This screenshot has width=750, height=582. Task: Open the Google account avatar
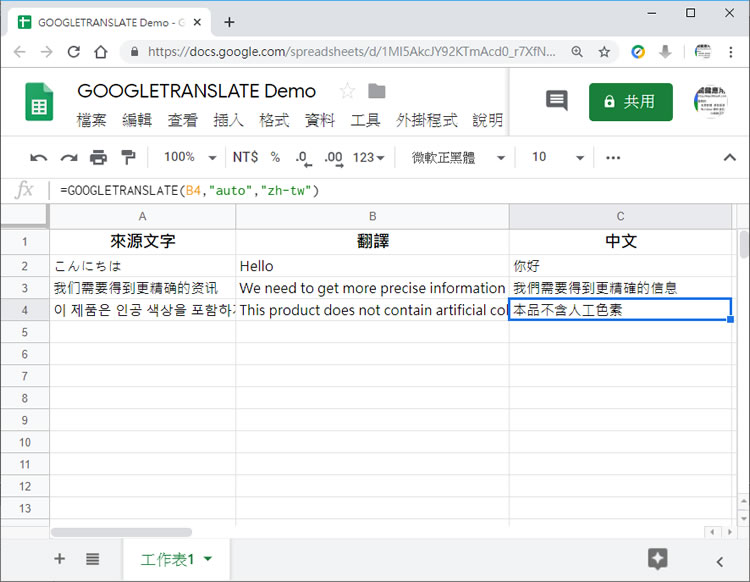coord(711,101)
